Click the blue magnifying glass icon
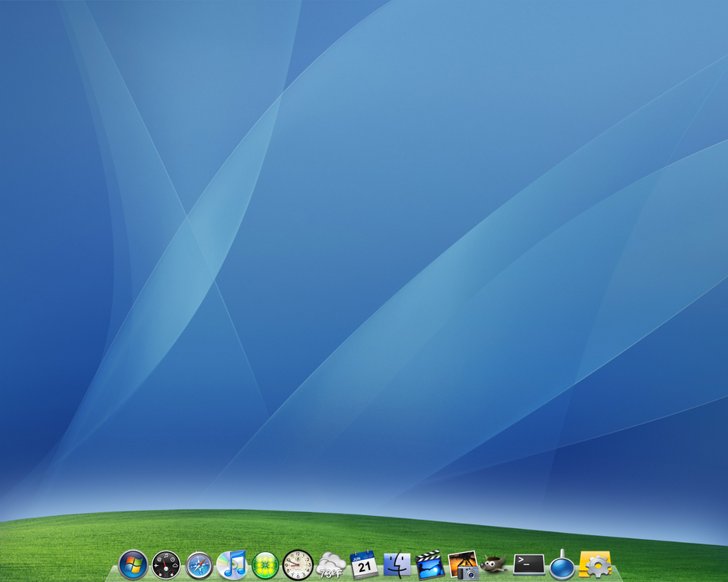The image size is (728, 582). (x=562, y=566)
